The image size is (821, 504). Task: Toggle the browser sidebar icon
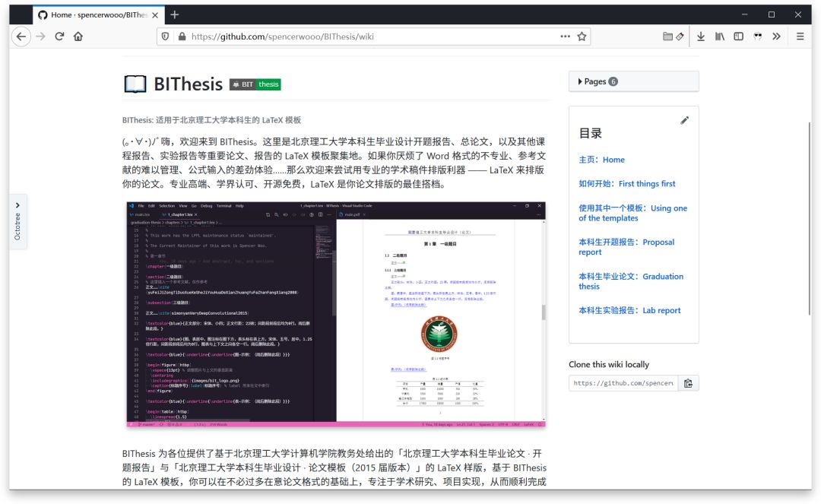737,36
